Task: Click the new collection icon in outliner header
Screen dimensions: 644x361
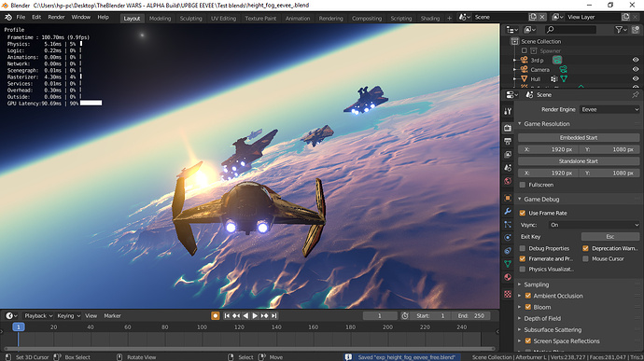Action: coord(636,30)
